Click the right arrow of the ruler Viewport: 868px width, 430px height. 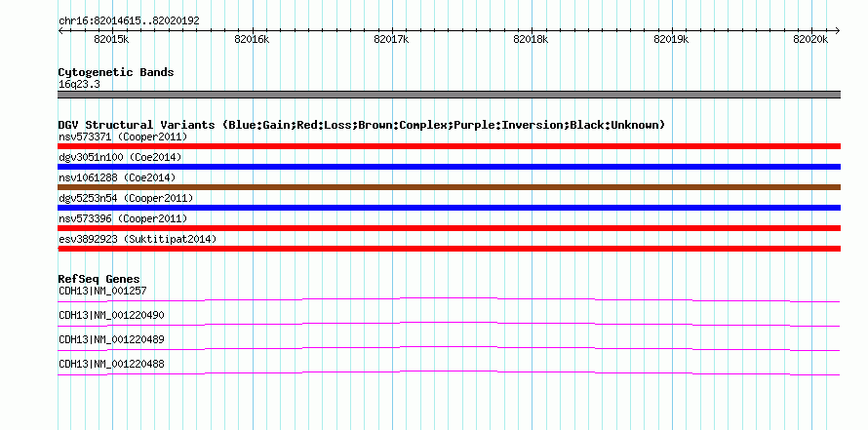(837, 30)
